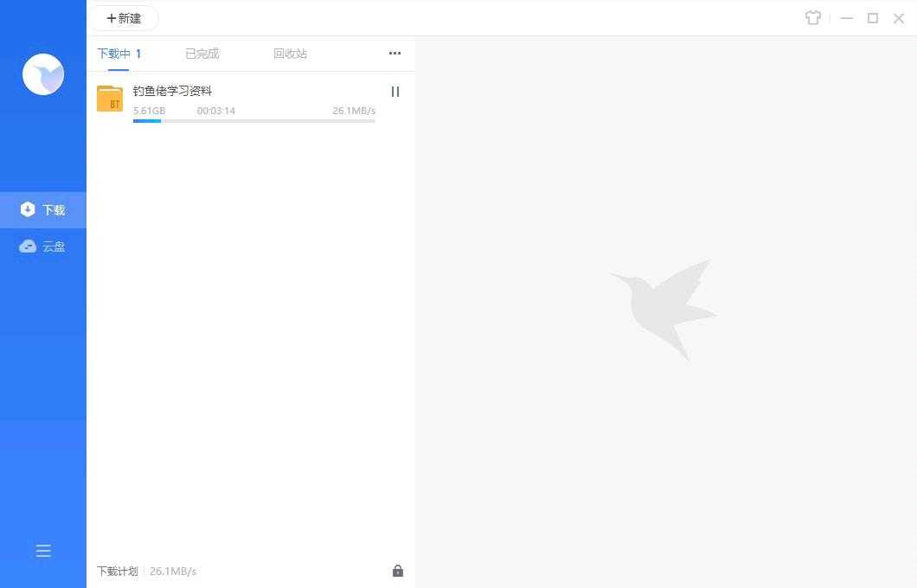This screenshot has width=917, height=588.
Task: Click the download progress bar
Action: point(253,121)
